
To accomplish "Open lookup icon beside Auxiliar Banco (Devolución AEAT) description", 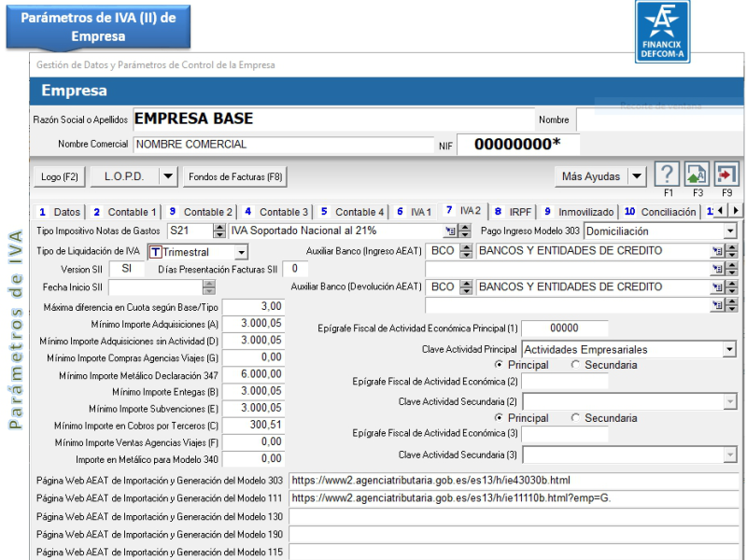I will pos(717,287).
